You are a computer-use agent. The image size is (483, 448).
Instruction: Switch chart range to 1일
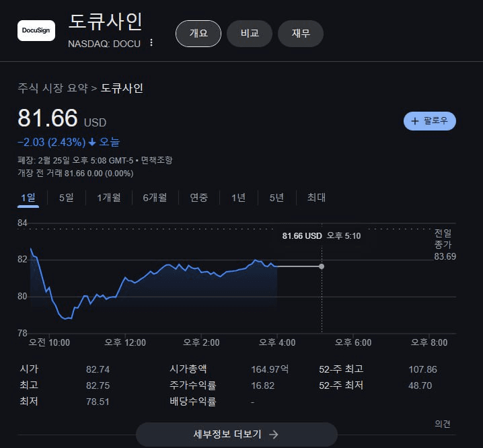(x=28, y=198)
